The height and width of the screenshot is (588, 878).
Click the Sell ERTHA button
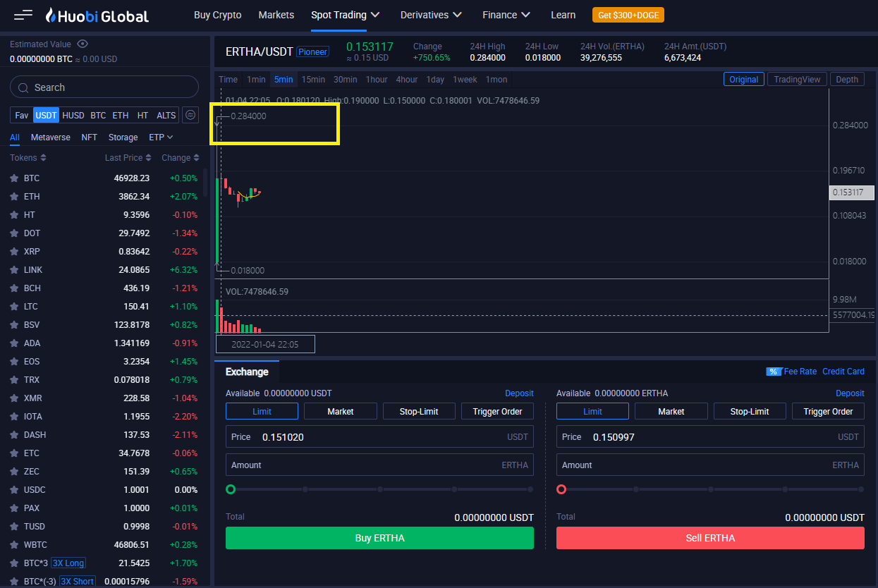pyautogui.click(x=710, y=538)
